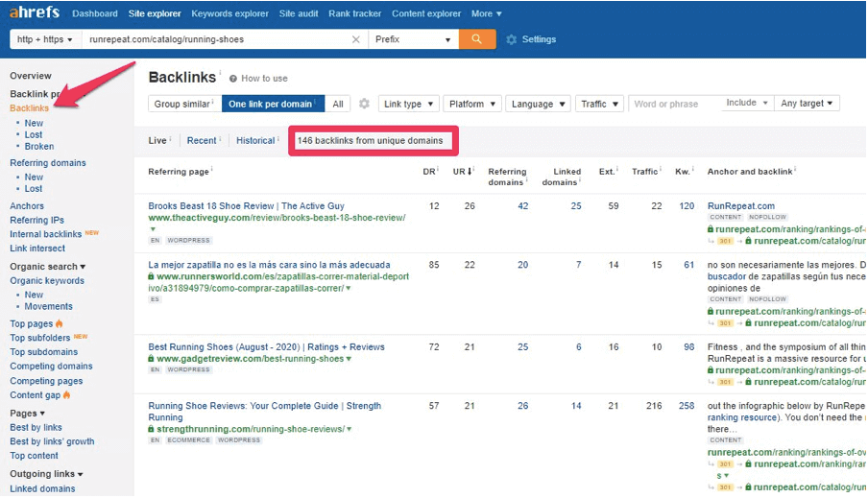Open the Traffic filter dropdown
Image resolution: width=868 pixels, height=498 pixels.
point(599,104)
